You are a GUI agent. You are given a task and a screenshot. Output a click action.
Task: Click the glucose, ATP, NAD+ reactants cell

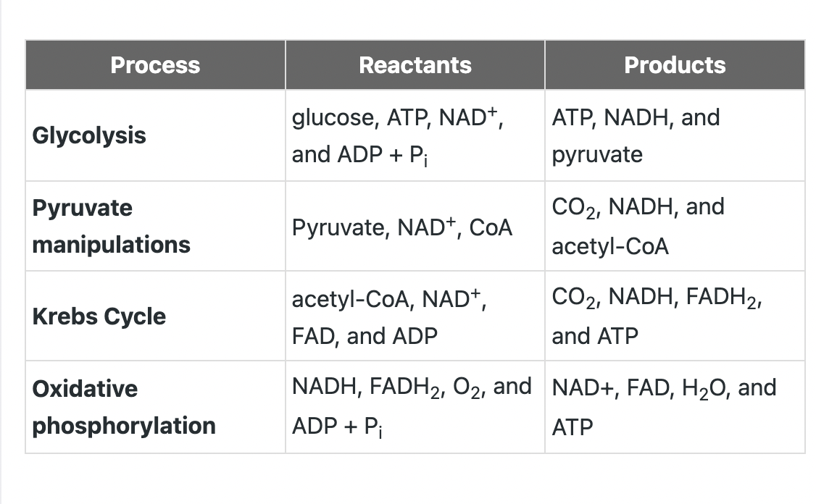point(415,135)
